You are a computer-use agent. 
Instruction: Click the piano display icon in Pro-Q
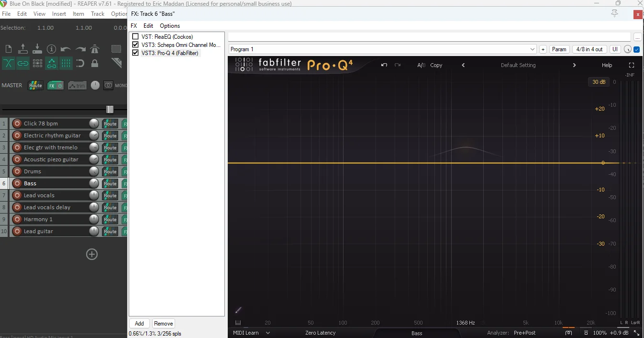238,323
